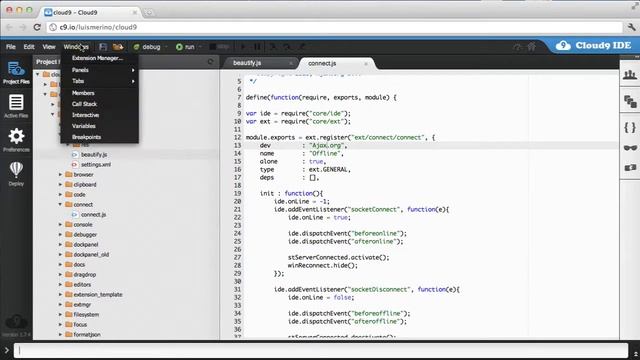Open the Panels submenu
Image resolution: width=640 pixels, height=360 pixels.
click(x=100, y=70)
